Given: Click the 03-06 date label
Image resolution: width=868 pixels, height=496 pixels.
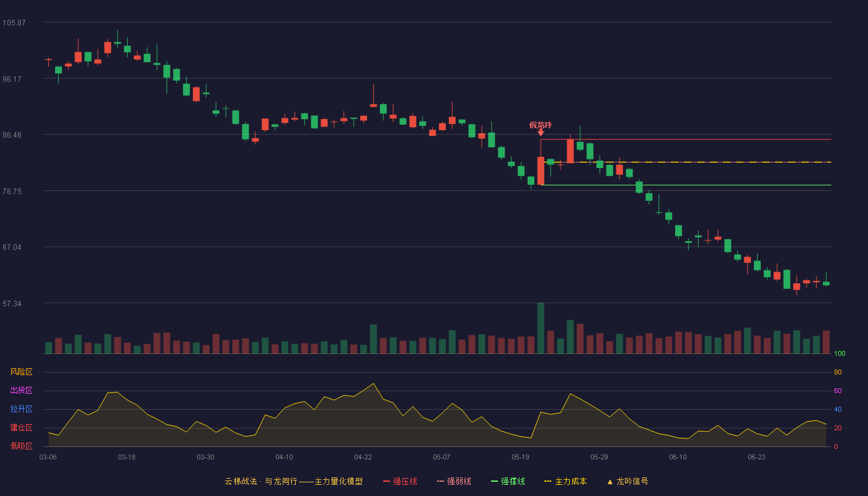Looking at the screenshot, I should tap(48, 457).
